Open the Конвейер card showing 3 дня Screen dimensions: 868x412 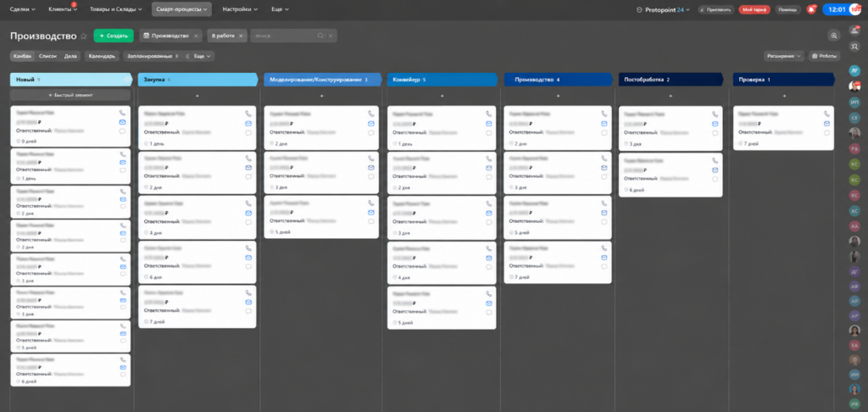442,218
